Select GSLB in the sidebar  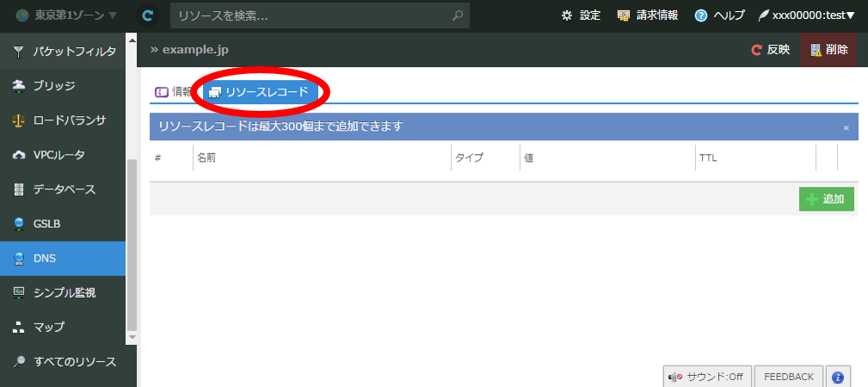point(63,224)
